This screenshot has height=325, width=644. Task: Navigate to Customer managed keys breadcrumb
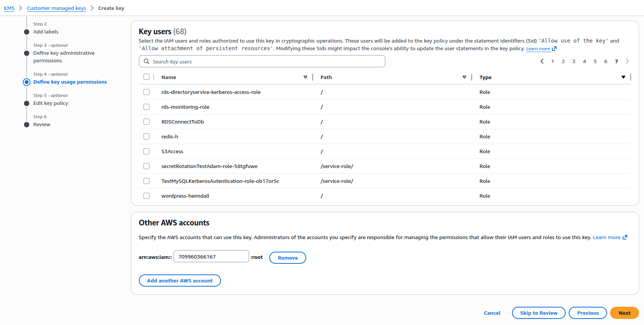(x=56, y=8)
